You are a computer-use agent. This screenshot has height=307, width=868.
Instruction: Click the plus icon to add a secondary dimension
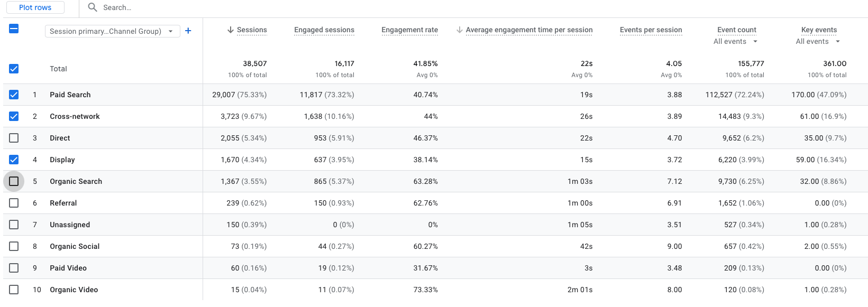188,31
